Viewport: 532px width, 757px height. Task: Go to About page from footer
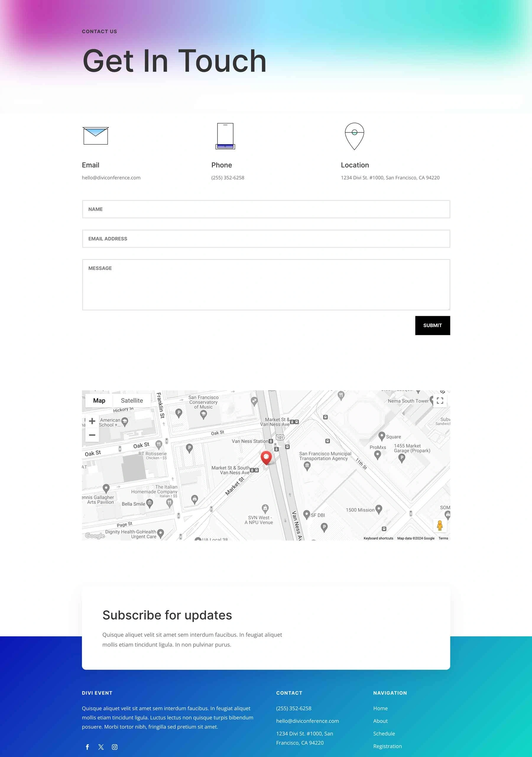tap(380, 721)
